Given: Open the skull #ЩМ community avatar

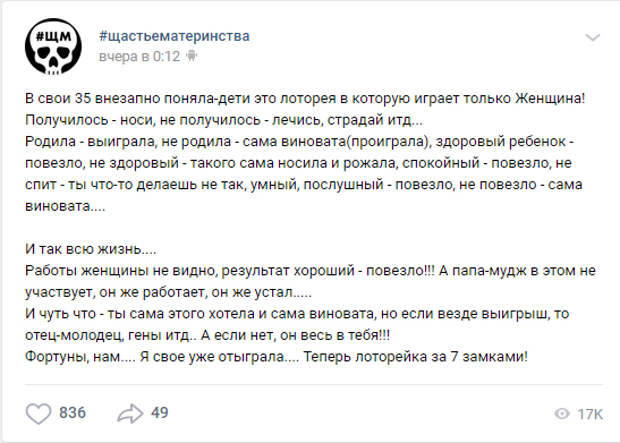Looking at the screenshot, I should 53,46.
